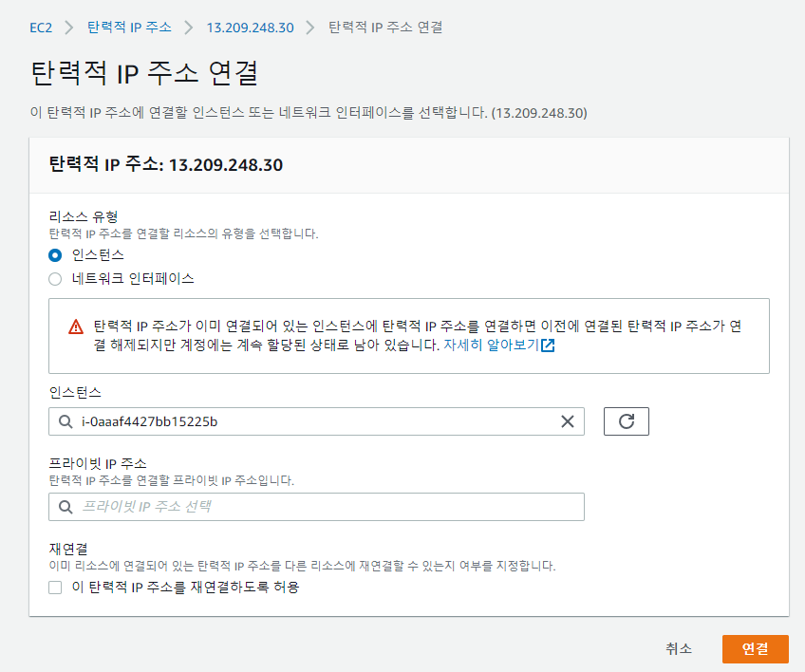The width and height of the screenshot is (805, 672).
Task: Click the 인스턴스 field label above the search box
Action: pyautogui.click(x=75, y=393)
